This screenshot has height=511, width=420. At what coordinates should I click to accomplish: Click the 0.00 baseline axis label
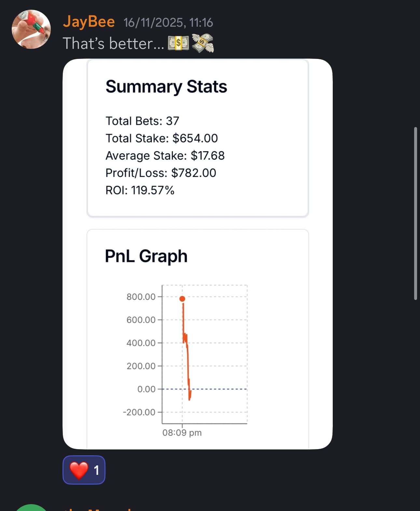[147, 389]
